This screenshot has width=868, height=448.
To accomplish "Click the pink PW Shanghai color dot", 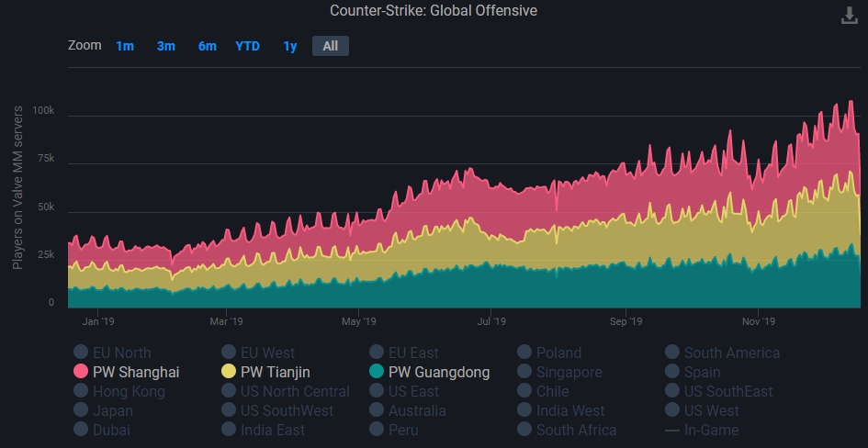I will [81, 372].
